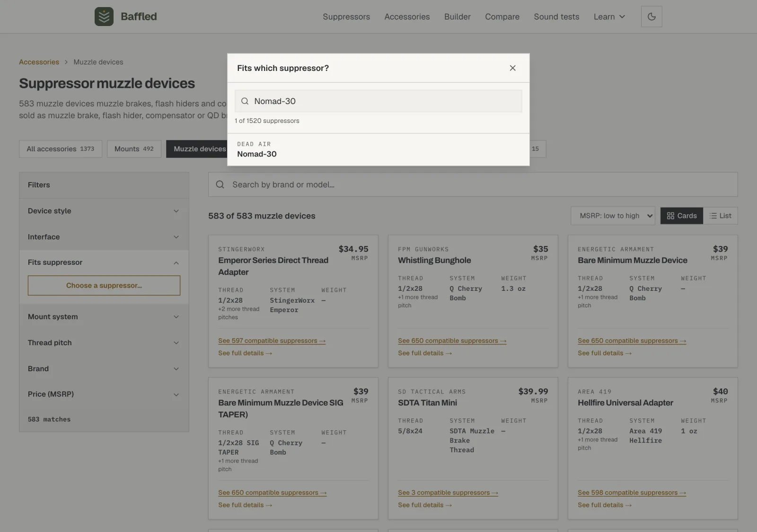Expand the Price (MSRP) filter
The height and width of the screenshot is (532, 757).
pos(104,394)
